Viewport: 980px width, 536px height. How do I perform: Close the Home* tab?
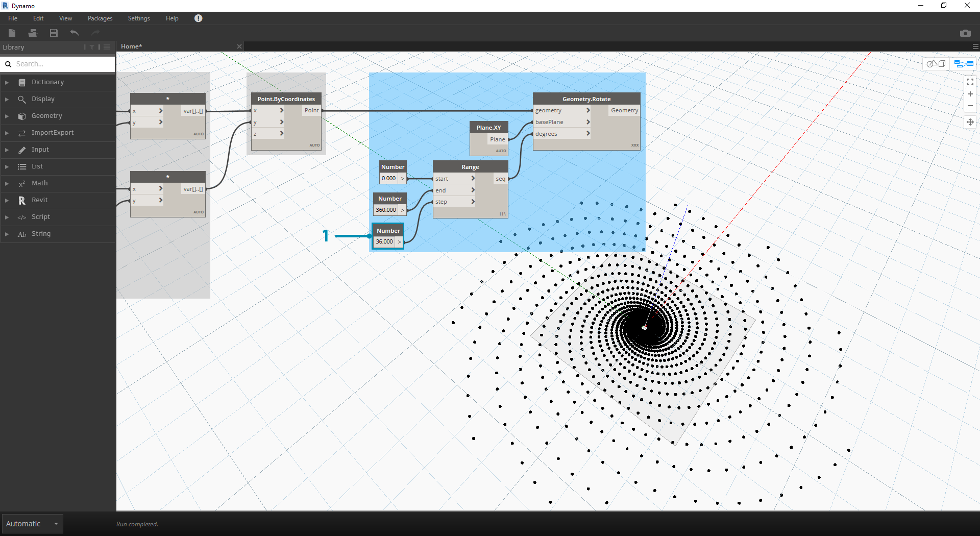(239, 46)
